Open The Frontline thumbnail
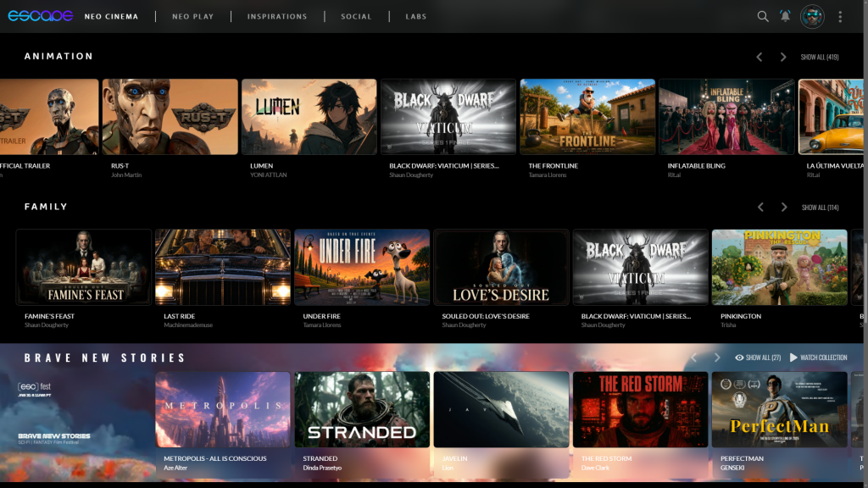Image resolution: width=868 pixels, height=488 pixels. 587,117
